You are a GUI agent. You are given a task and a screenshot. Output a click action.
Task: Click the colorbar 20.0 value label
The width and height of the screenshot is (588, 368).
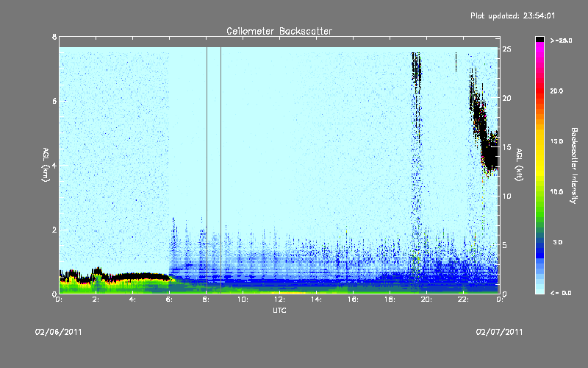coord(556,91)
